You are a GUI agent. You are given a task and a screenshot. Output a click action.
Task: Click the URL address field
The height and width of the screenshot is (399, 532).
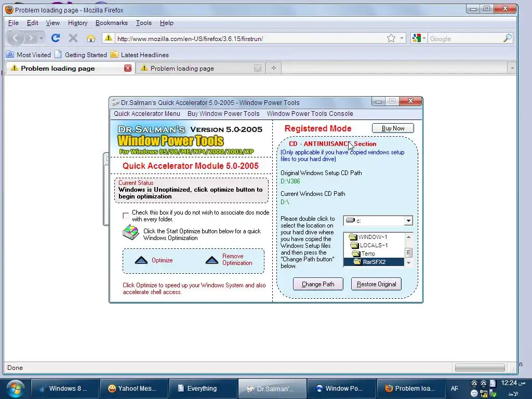[250, 38]
